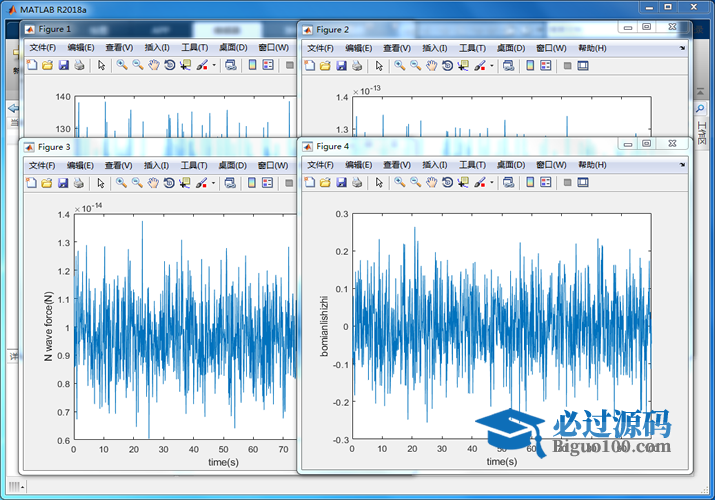Open brush color dropdown in Figure 4 toolbar
The width and height of the screenshot is (715, 500).
click(x=492, y=183)
